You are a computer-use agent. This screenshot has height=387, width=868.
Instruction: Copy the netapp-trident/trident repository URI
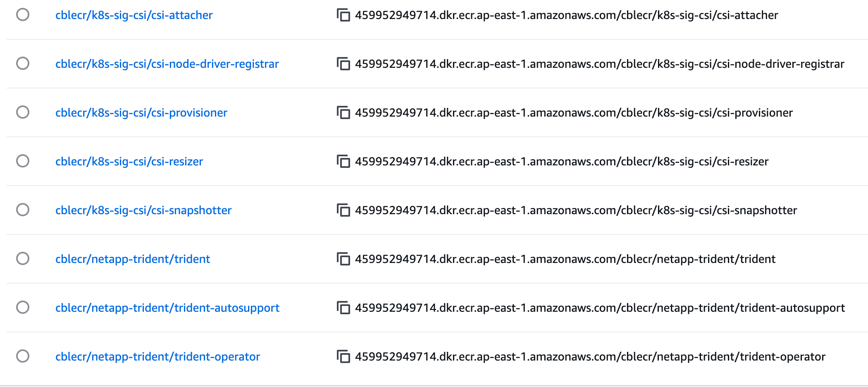pyautogui.click(x=343, y=259)
